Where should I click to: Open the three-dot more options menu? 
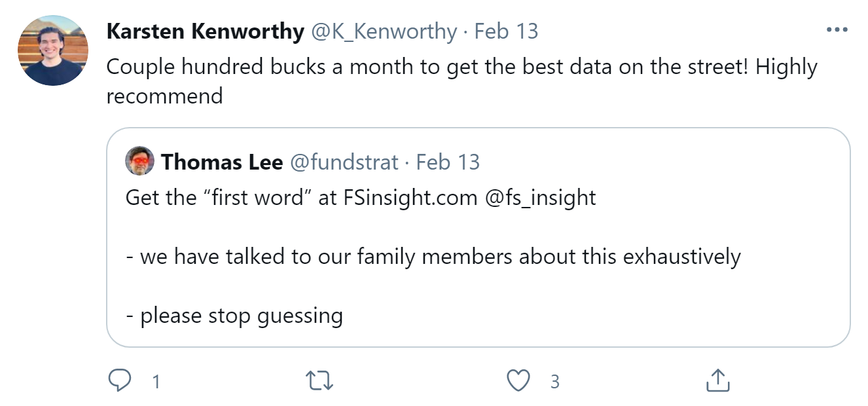tap(837, 30)
